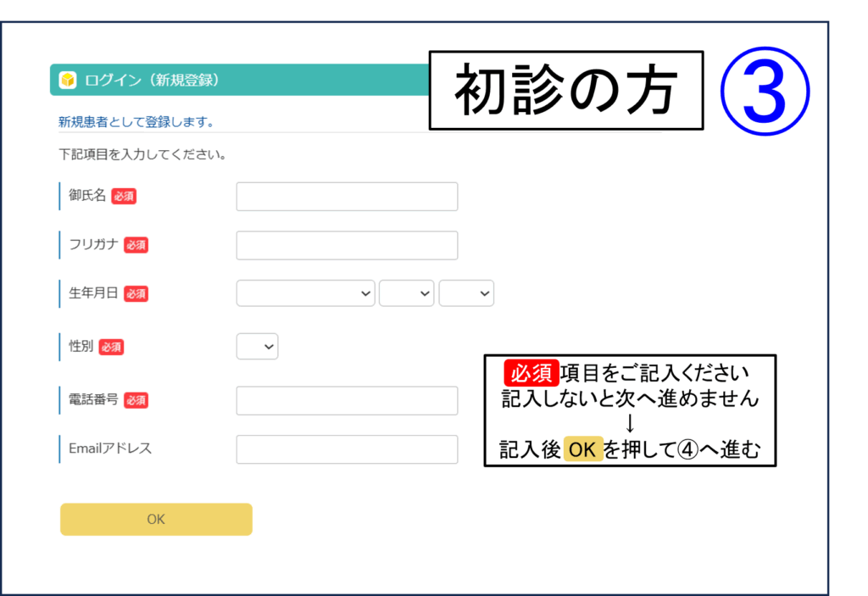Click the red 必須 badge beside 御氏名

click(124, 196)
